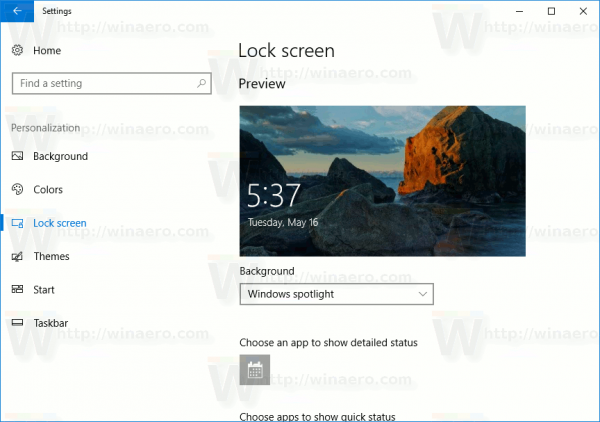The image size is (600, 422).
Task: Click the Background label above the dropdown
Action: [267, 271]
